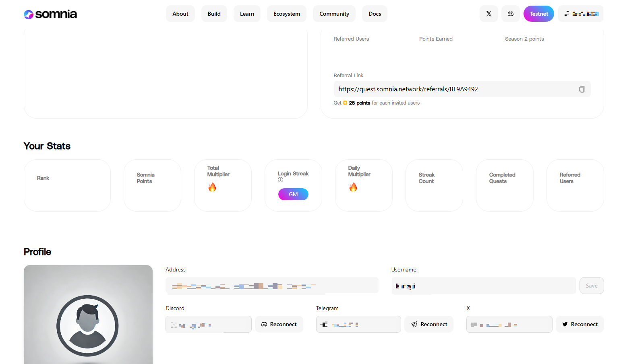Select the Completed Quests stat card
This screenshot has width=623, height=364.
pyautogui.click(x=505, y=185)
